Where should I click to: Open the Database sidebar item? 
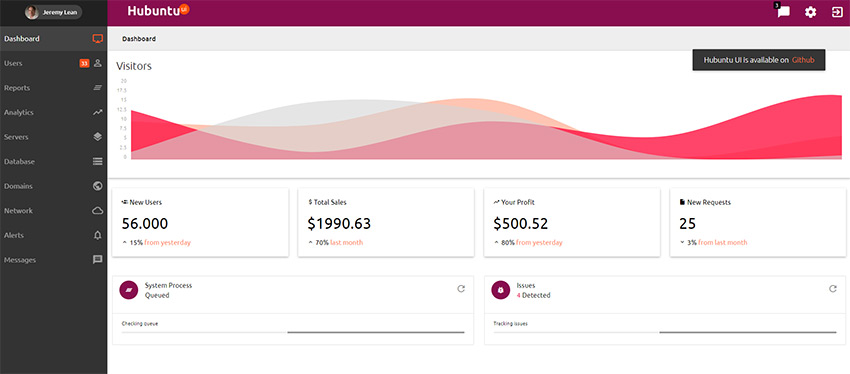tap(54, 162)
